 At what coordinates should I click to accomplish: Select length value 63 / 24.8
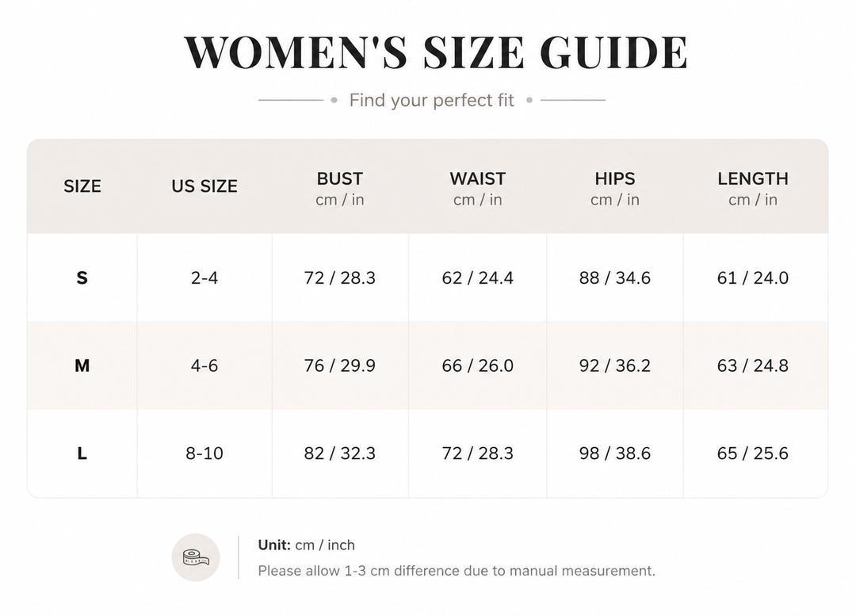(x=753, y=365)
